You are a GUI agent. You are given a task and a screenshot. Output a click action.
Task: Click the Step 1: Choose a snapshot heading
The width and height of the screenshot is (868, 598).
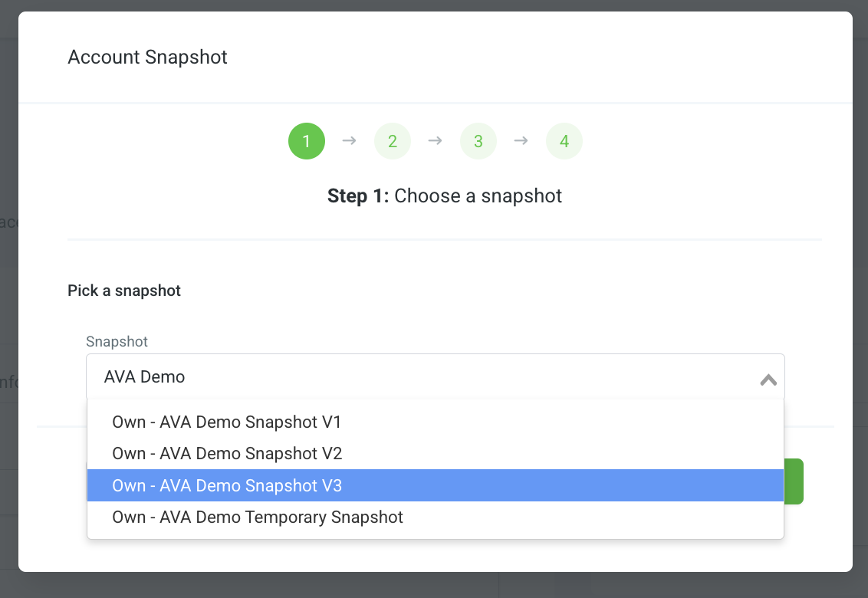445,196
